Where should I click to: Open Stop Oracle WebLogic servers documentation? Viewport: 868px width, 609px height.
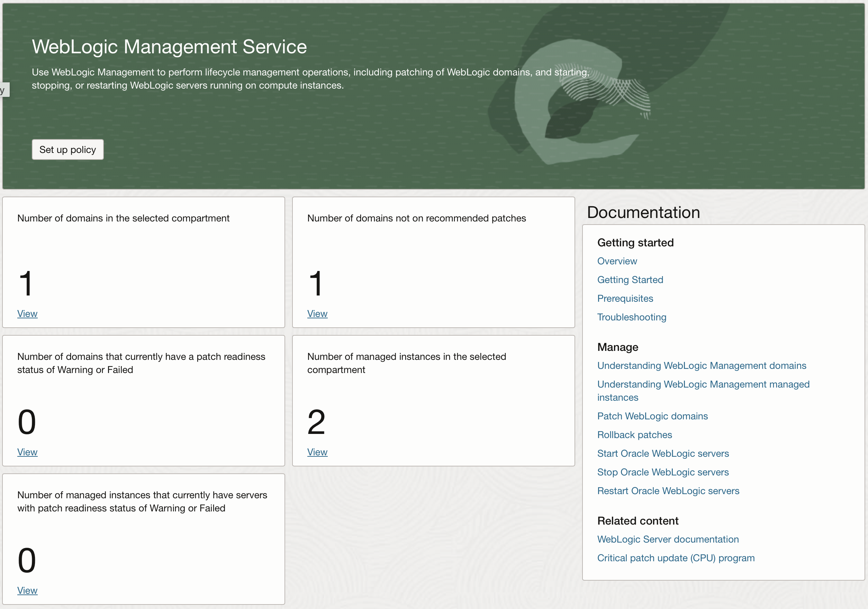click(x=663, y=472)
